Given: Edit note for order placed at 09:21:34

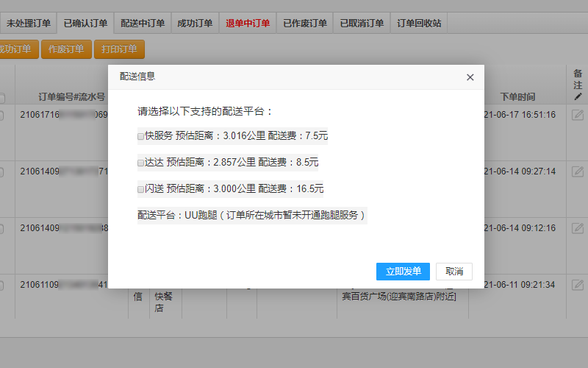Looking at the screenshot, I should pos(578,285).
